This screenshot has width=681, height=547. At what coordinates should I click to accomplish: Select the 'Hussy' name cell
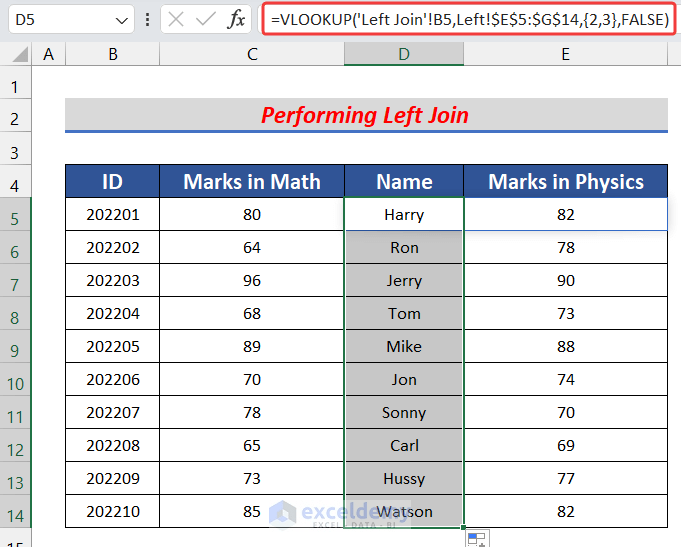(404, 478)
